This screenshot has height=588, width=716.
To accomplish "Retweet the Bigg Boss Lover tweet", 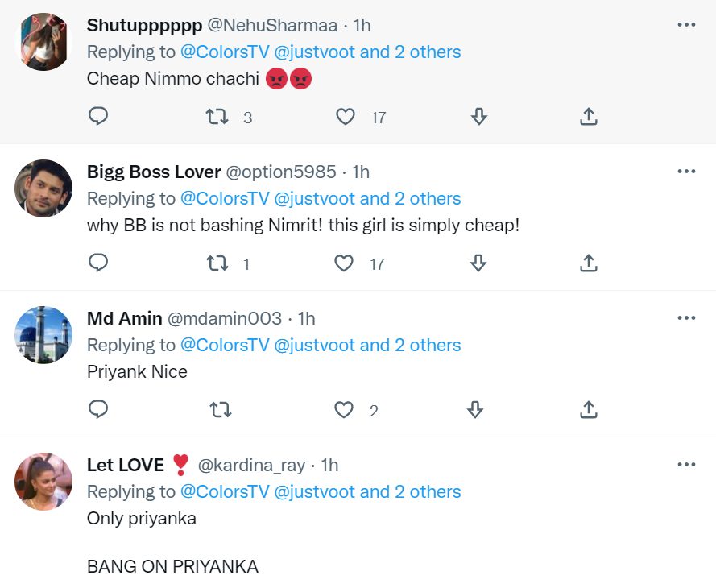I will coord(217,263).
